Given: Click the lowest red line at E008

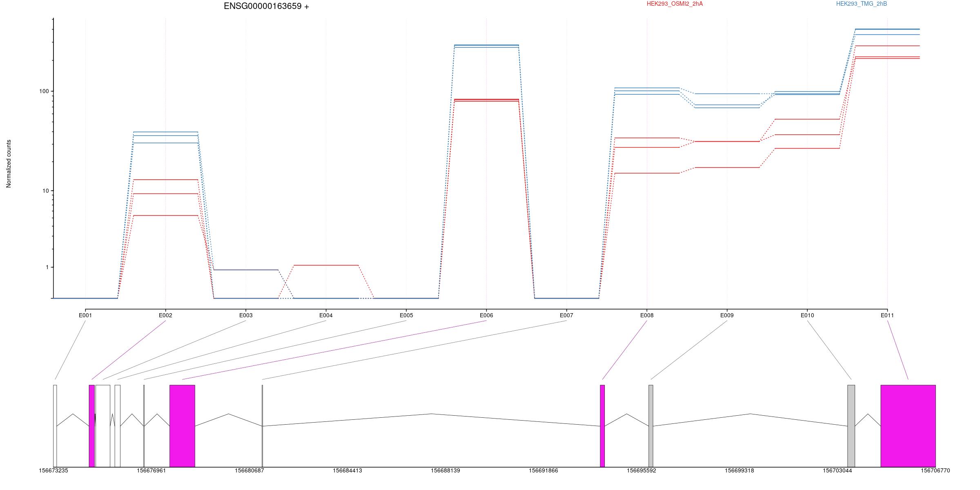Looking at the screenshot, I should pos(647,173).
